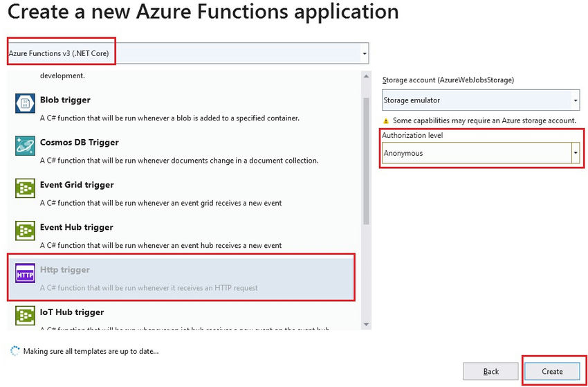Viewport: 588px width, 387px height.
Task: Open the Authorization level dropdown
Action: tap(576, 153)
